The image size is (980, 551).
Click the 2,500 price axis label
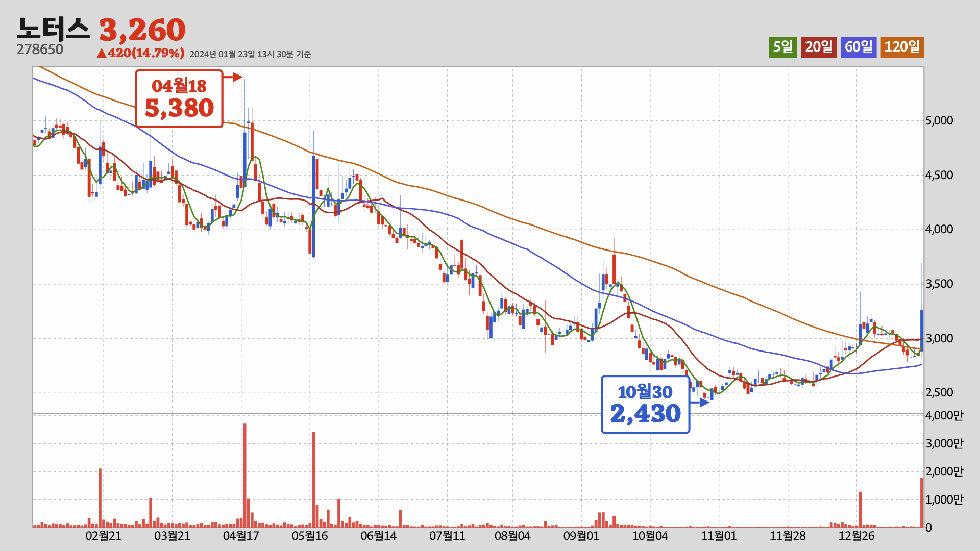(939, 393)
